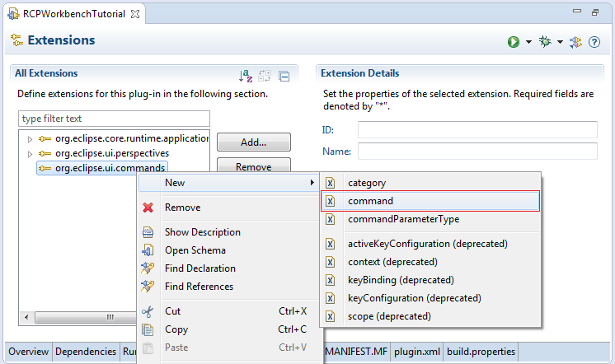Select scope (deprecated) entry

(430, 316)
